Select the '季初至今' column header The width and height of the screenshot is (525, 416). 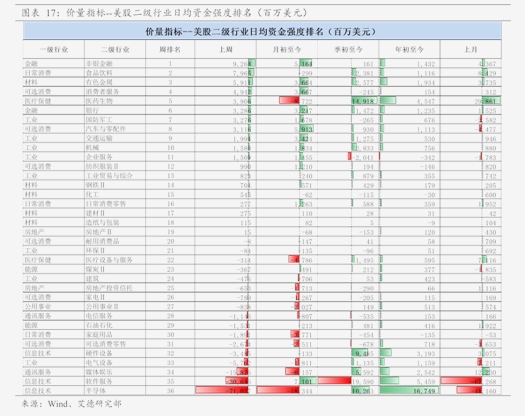(348, 50)
